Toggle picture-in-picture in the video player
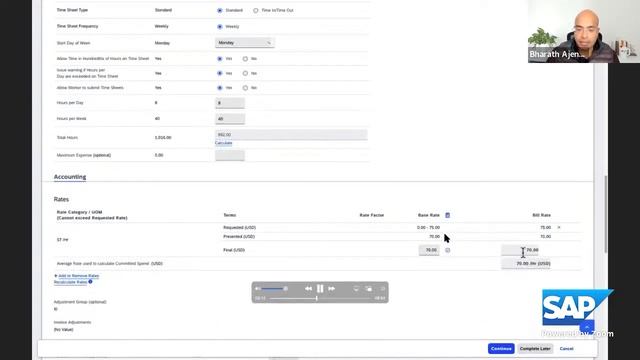The height and width of the screenshot is (360, 640). 369,289
